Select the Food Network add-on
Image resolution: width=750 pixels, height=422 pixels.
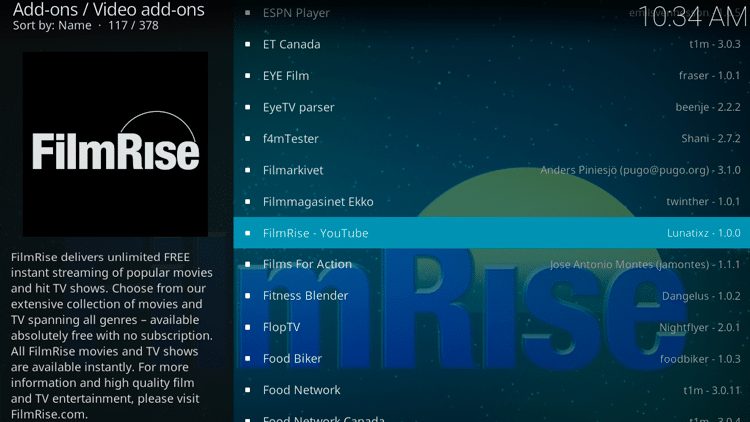[x=491, y=390]
